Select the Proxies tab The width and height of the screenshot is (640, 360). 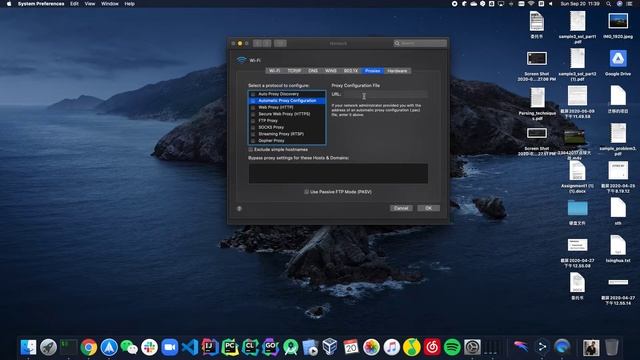tap(373, 71)
